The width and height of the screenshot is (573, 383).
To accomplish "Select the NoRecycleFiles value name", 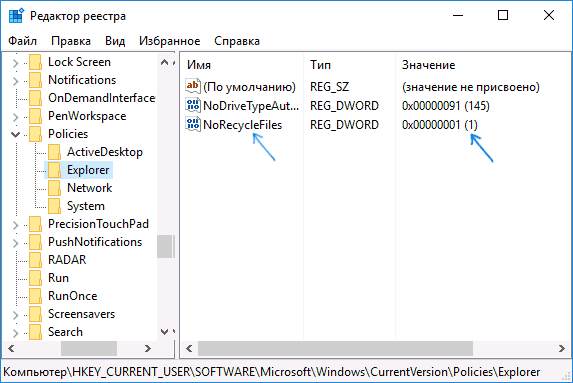I will pyautogui.click(x=243, y=125).
